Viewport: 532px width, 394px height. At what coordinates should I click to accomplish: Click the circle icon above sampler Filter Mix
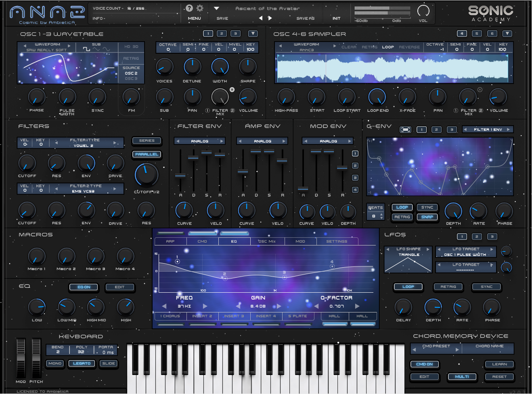click(480, 90)
